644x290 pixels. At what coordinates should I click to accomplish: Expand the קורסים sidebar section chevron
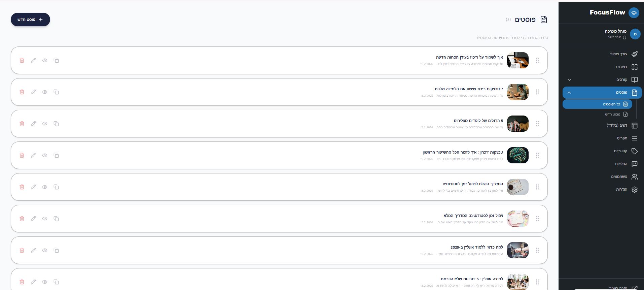569,80
